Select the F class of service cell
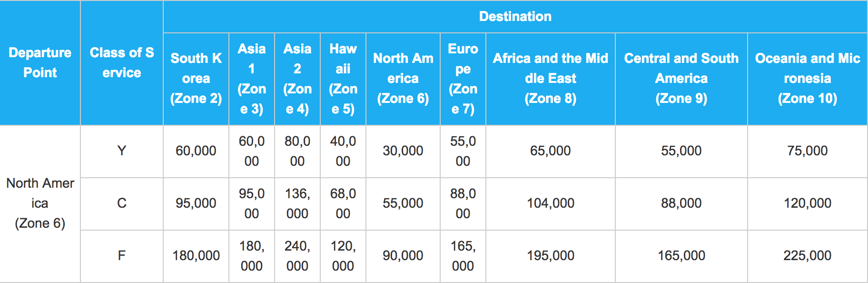The height and width of the screenshot is (283, 868). point(122,256)
